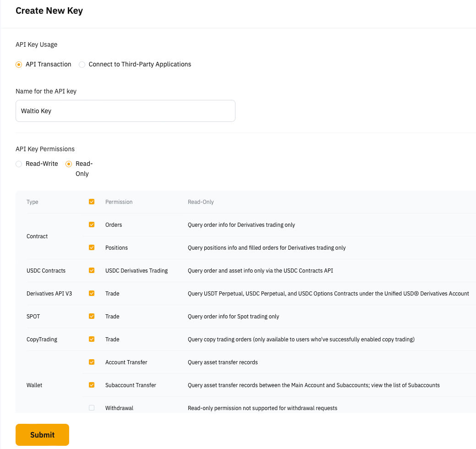This screenshot has height=449, width=476.
Task: Toggle the CopyTrading Trade checkbox
Action: pos(92,339)
